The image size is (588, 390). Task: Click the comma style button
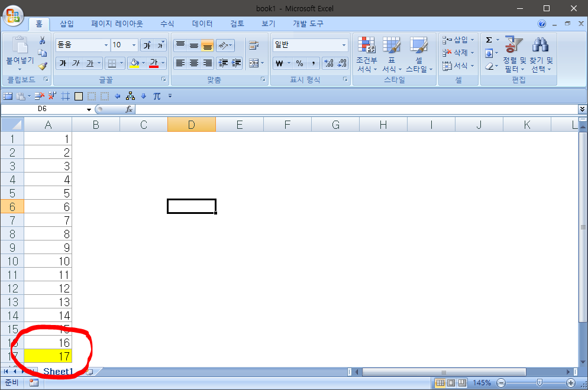[313, 63]
